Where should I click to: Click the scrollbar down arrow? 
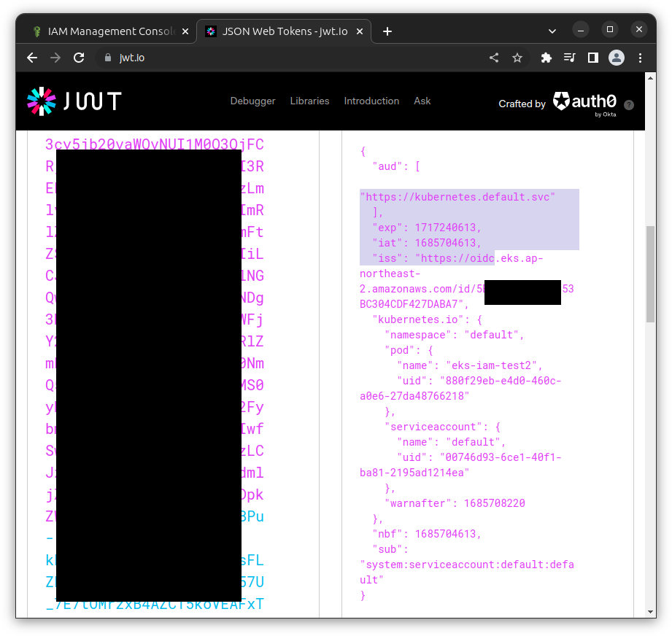pos(651,612)
